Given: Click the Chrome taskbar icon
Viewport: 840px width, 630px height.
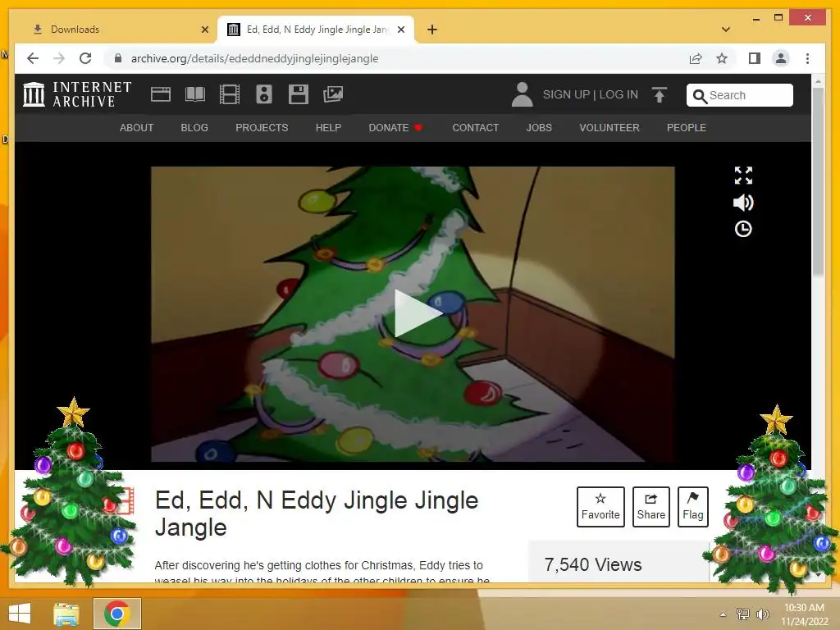Looking at the screenshot, I should pos(117,614).
